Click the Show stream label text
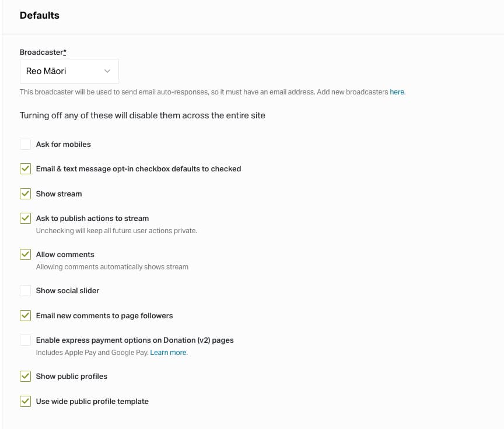 [59, 194]
